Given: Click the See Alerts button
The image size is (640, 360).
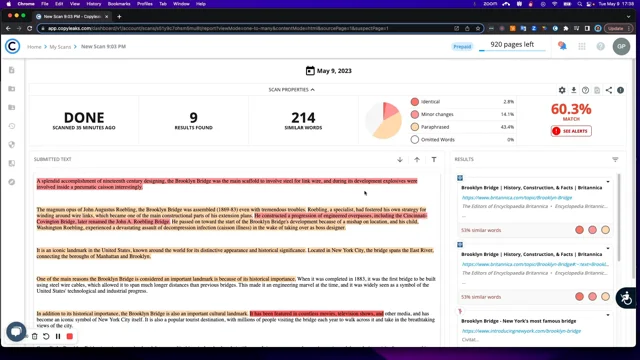Looking at the screenshot, I should pos(571,131).
